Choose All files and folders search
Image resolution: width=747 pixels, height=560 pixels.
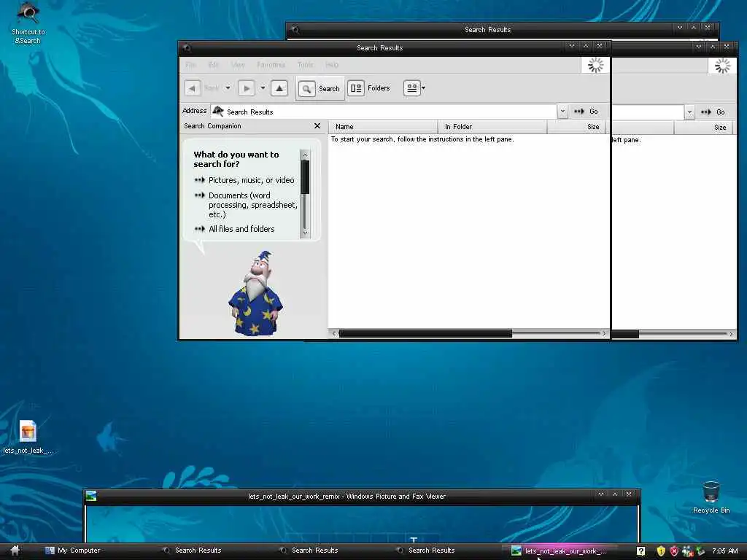coord(241,229)
